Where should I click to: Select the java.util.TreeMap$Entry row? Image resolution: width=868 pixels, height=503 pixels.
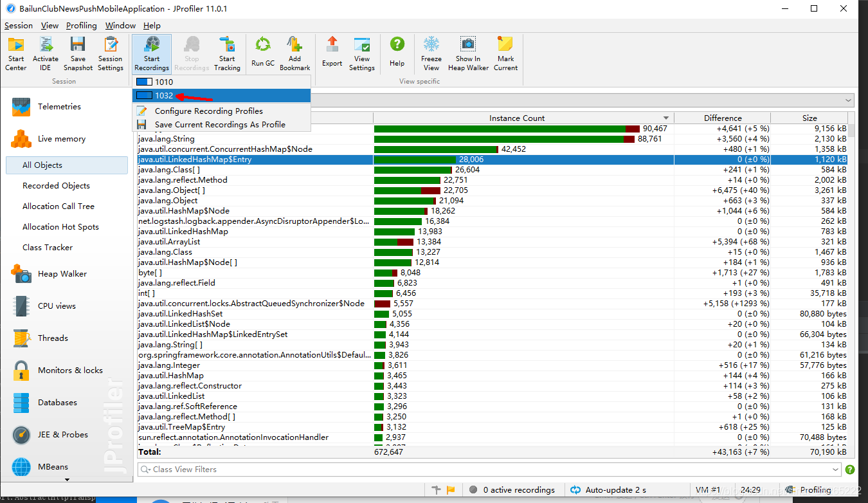[x=493, y=427]
